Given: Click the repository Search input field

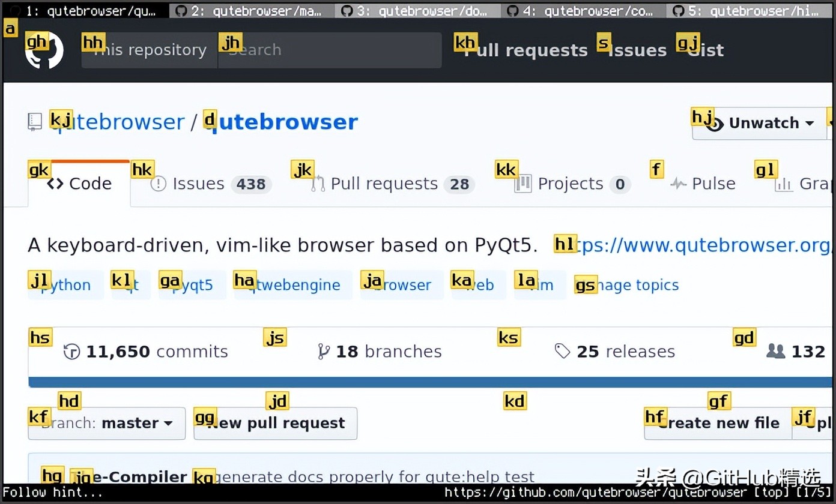Looking at the screenshot, I should 329,50.
